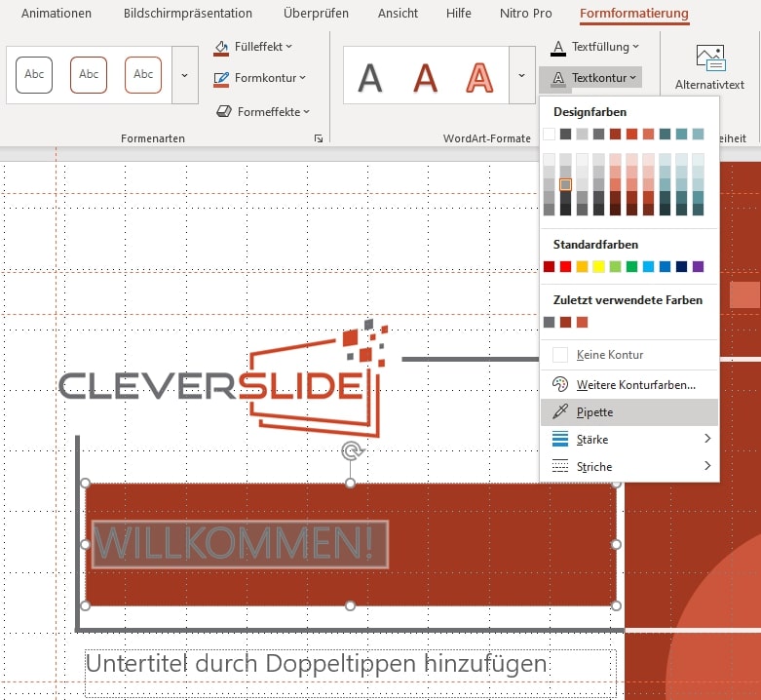Open the Animationen ribbon tab
Image resolution: width=761 pixels, height=700 pixels.
tap(57, 13)
